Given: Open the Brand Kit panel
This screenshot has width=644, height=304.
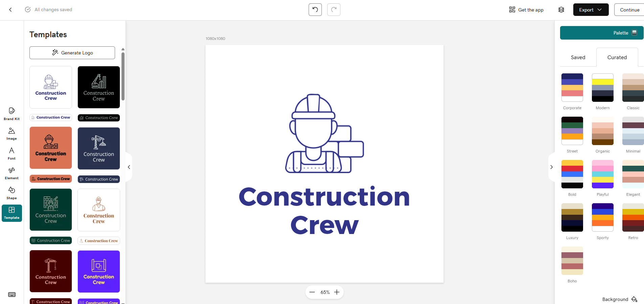Looking at the screenshot, I should pyautogui.click(x=12, y=114).
